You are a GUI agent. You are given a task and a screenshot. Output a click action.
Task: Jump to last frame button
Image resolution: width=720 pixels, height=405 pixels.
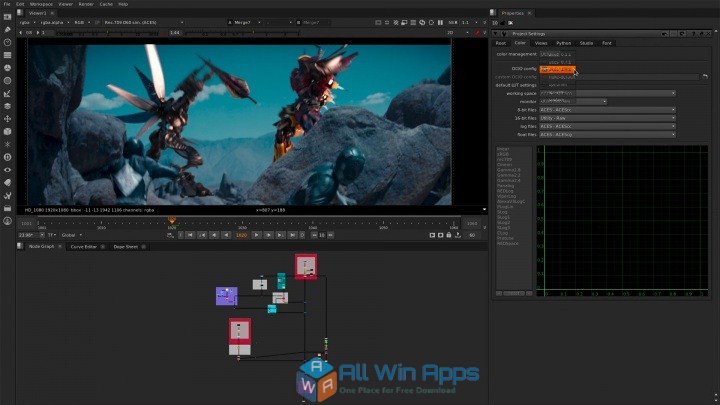292,235
